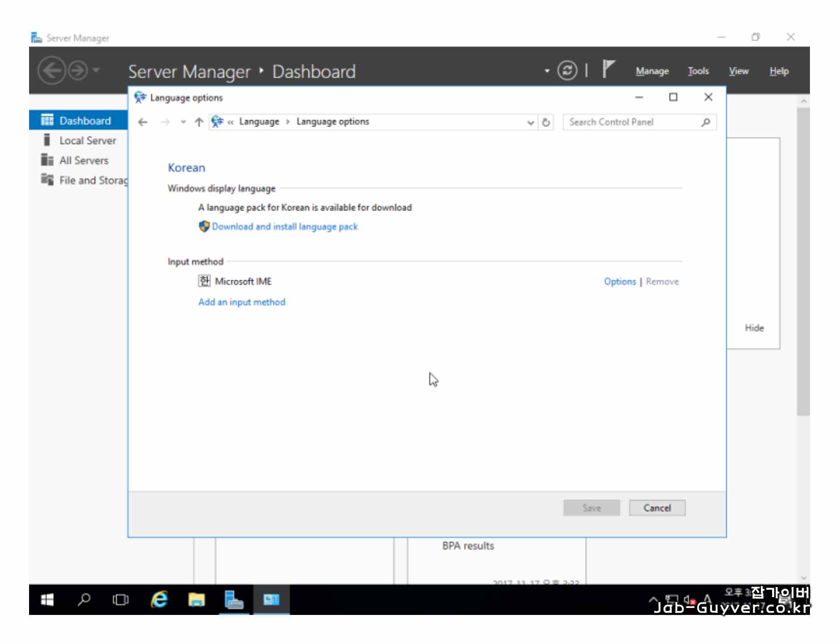The image size is (839, 644).
Task: Open the Manage menu
Action: pyautogui.click(x=652, y=71)
